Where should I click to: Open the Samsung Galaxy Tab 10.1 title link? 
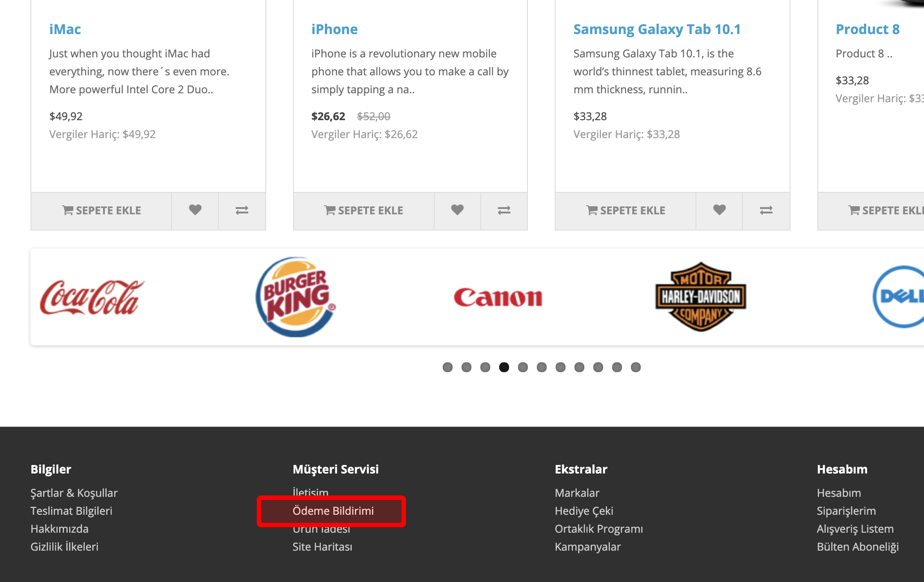click(x=657, y=29)
